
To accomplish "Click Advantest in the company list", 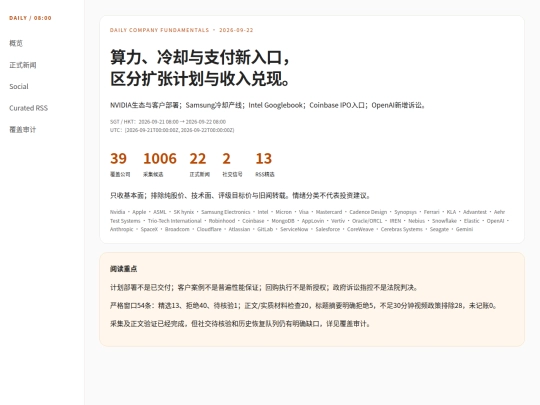I will pyautogui.click(x=475, y=212).
